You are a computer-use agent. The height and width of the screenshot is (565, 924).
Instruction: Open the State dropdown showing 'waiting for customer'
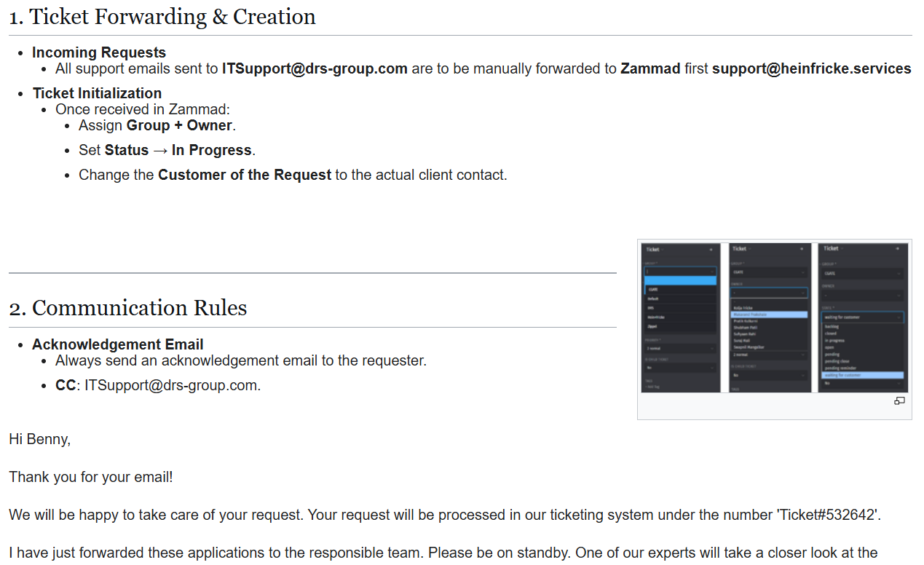(x=862, y=317)
